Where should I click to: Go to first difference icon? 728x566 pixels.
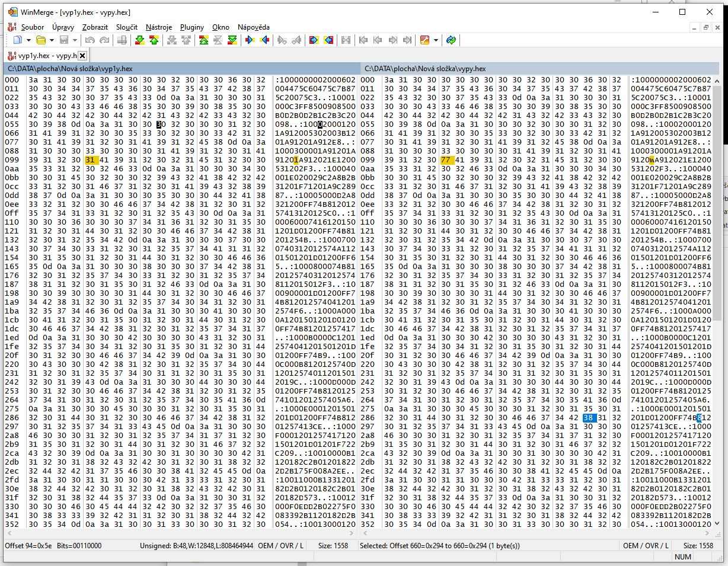point(203,40)
